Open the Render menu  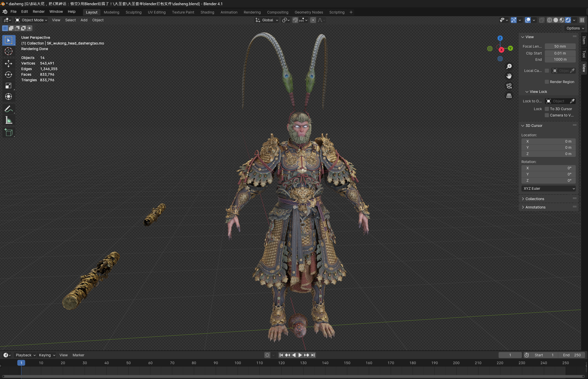click(39, 12)
